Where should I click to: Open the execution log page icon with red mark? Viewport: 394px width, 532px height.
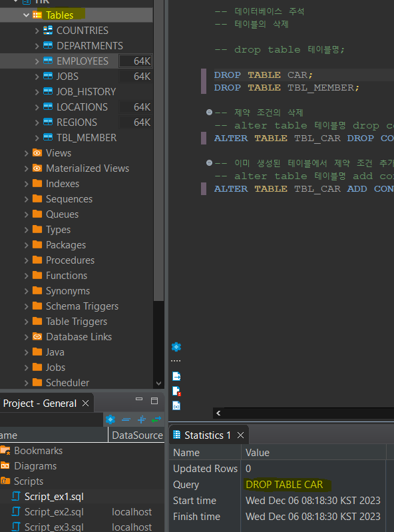176,391
